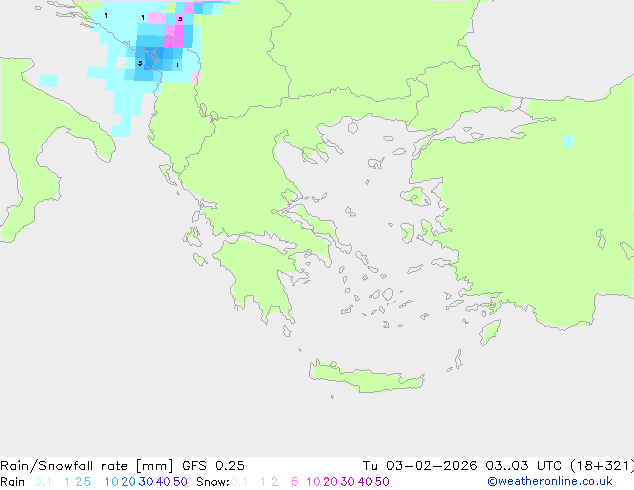634x490 pixels.
Task: Click the rain legend value 50
Action: pyautogui.click(x=180, y=482)
